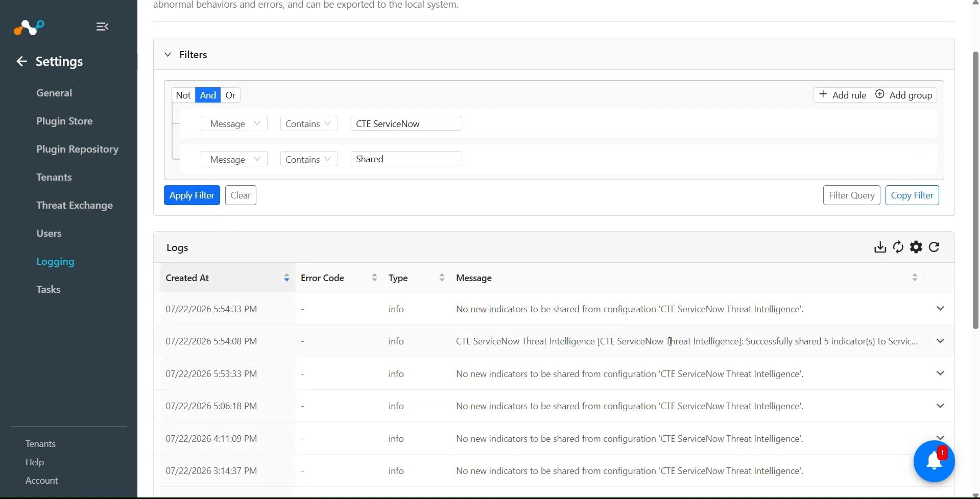This screenshot has width=980, height=499.
Task: Sort by Created At column arrows
Action: coord(286,278)
